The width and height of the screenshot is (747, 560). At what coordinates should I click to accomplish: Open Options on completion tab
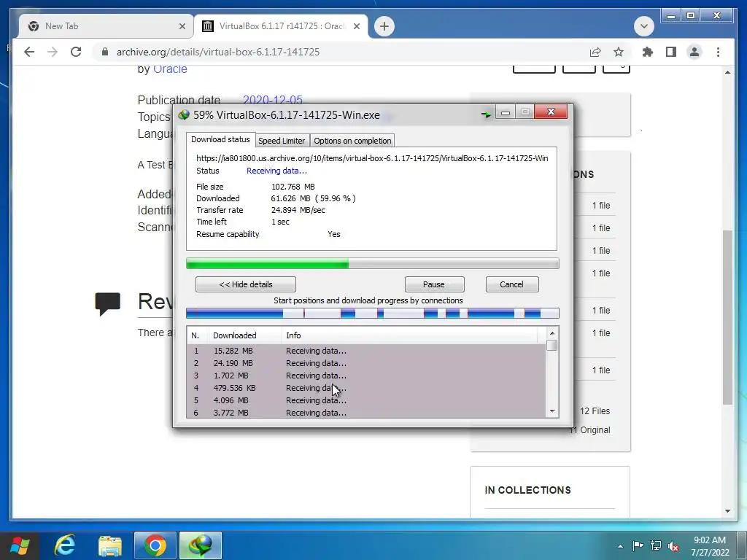point(352,141)
